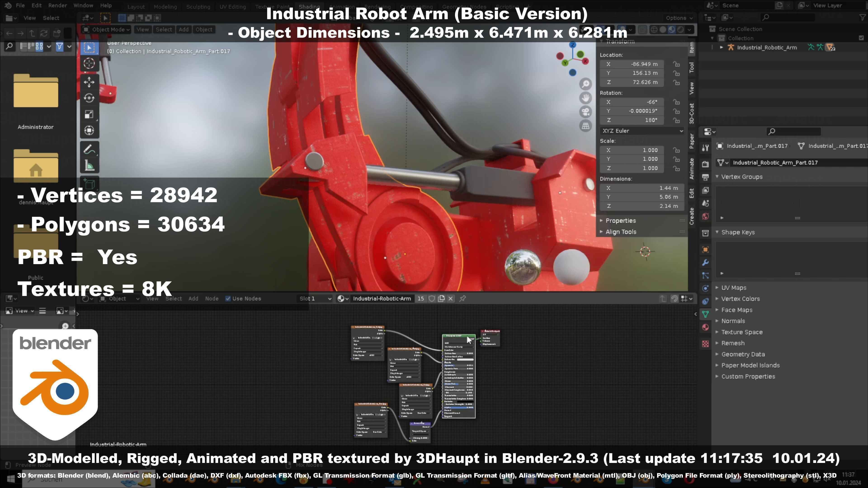Pin the node editor material with pin icon
This screenshot has height=488, width=868.
coord(463,298)
